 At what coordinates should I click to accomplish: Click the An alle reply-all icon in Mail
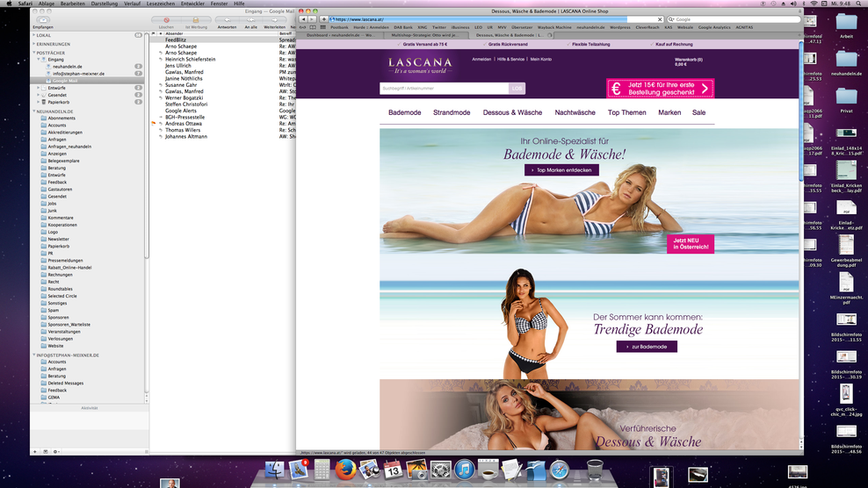[250, 20]
